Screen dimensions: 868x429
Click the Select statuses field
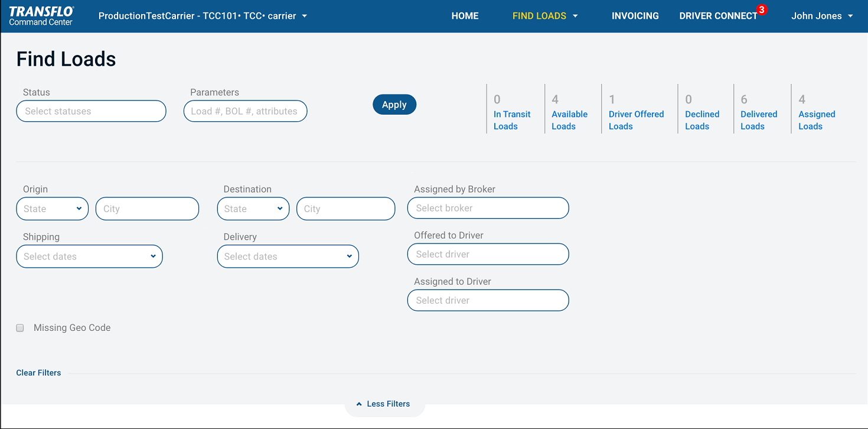91,111
